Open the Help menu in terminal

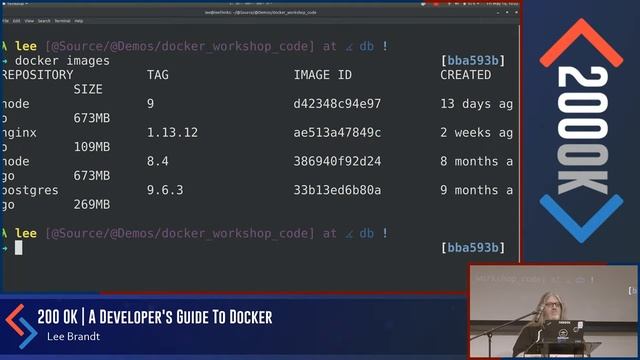point(79,21)
